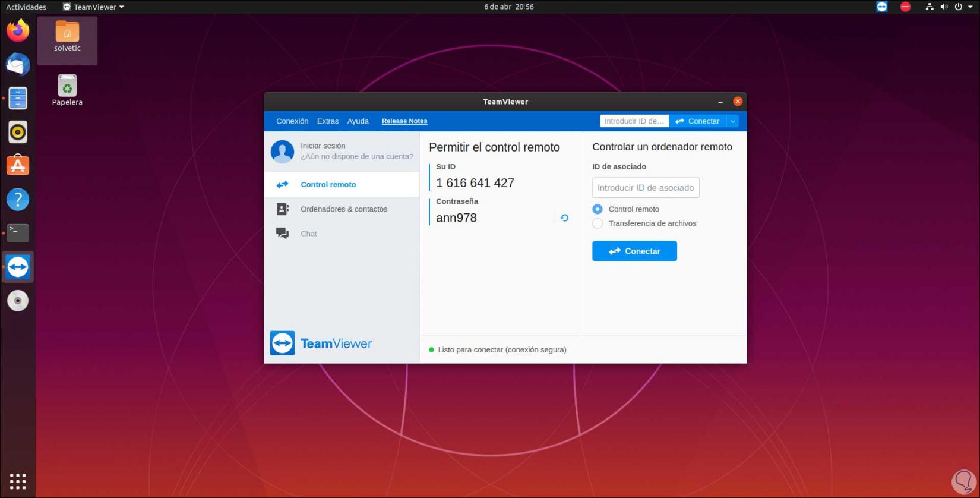Image resolution: width=980 pixels, height=498 pixels.
Task: Click the ID value 1 616 641 427
Action: [475, 183]
